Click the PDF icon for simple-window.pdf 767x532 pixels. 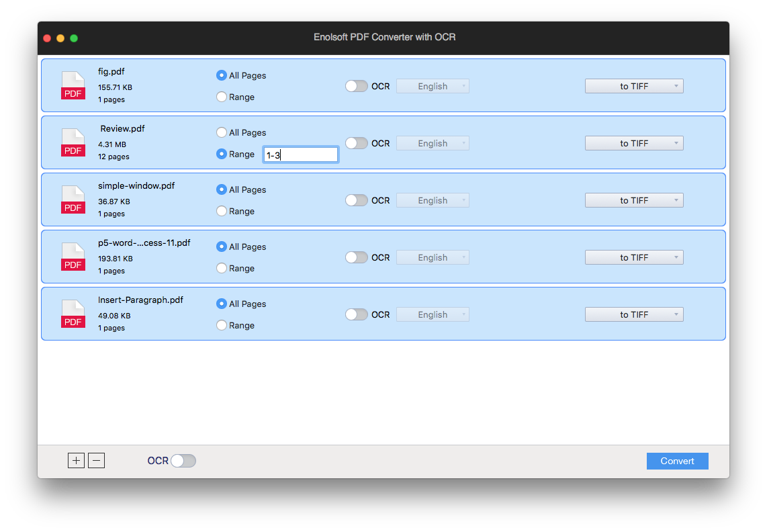click(x=73, y=199)
